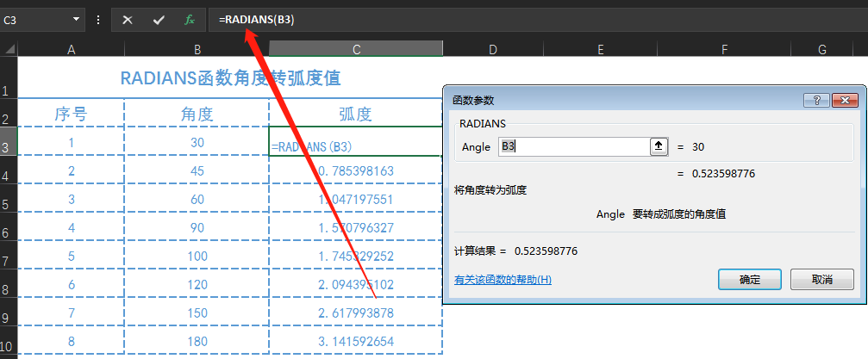Click angle cell with value 180
The width and height of the screenshot is (868, 359).
197,341
